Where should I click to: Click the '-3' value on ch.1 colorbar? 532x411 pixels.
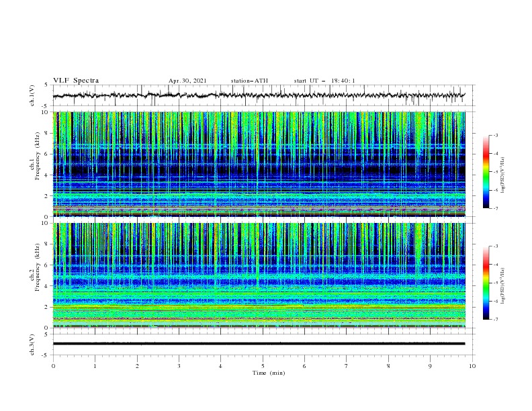[495, 135]
